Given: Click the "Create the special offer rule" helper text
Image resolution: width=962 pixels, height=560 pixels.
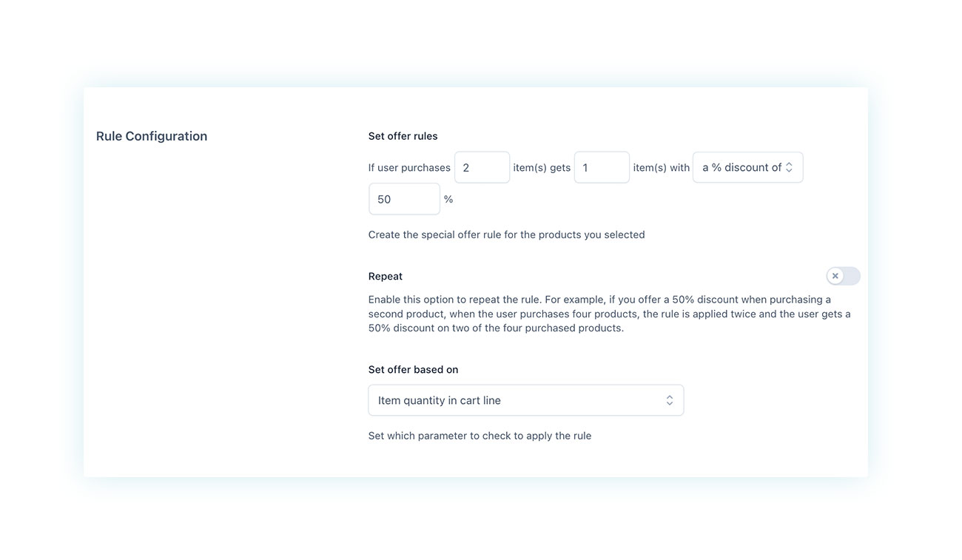Looking at the screenshot, I should (x=507, y=235).
